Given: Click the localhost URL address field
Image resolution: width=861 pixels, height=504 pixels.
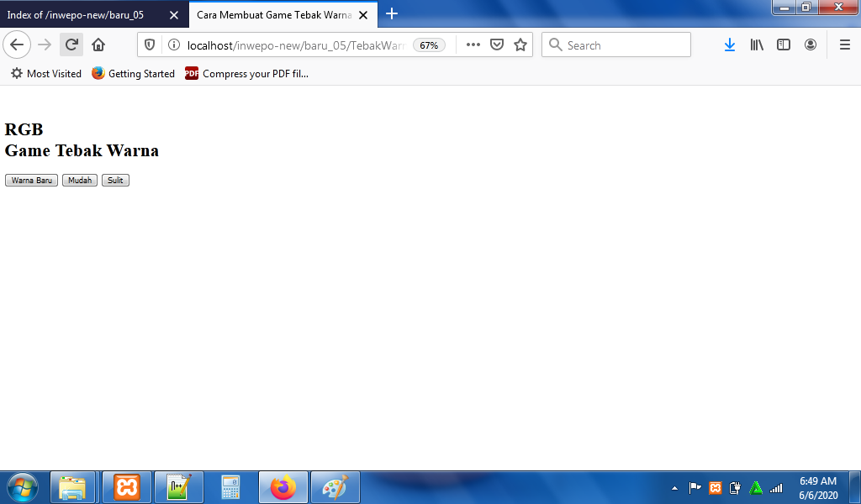Looking at the screenshot, I should pyautogui.click(x=295, y=45).
